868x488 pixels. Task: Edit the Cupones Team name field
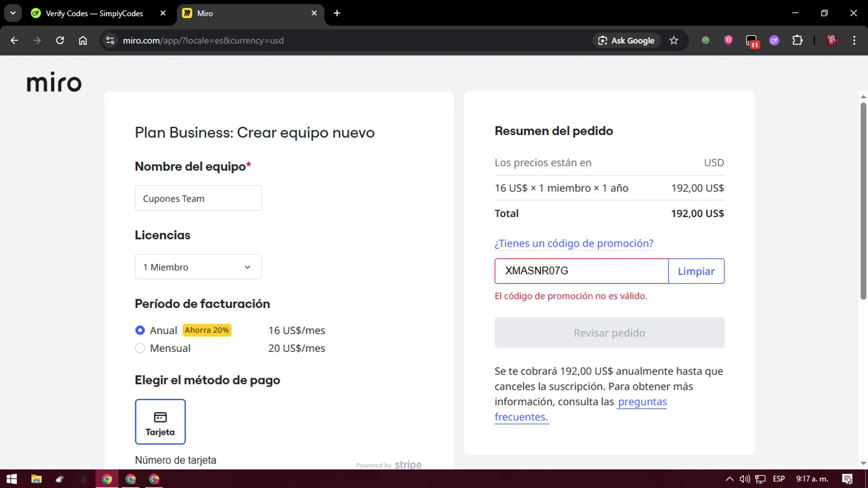pos(198,198)
